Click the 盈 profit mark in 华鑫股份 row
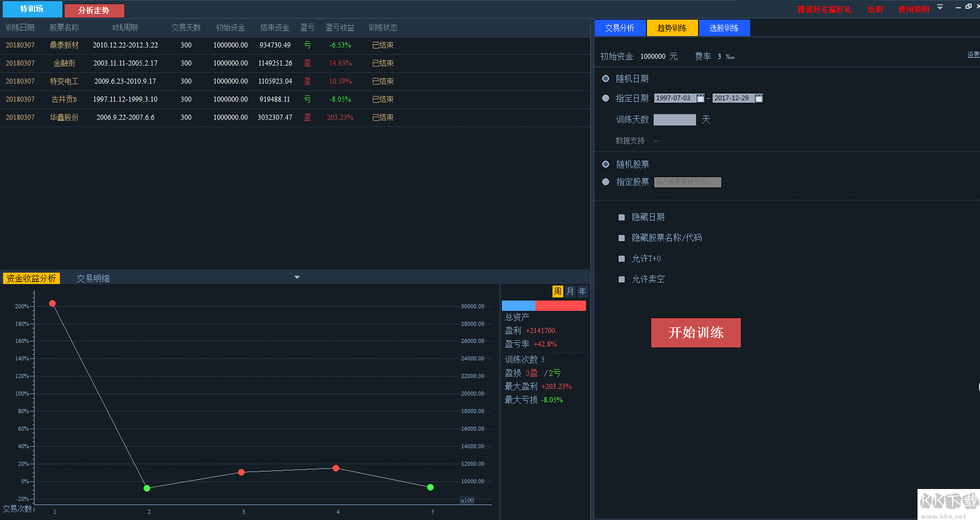Screen dimensions: 980x520 [307, 117]
